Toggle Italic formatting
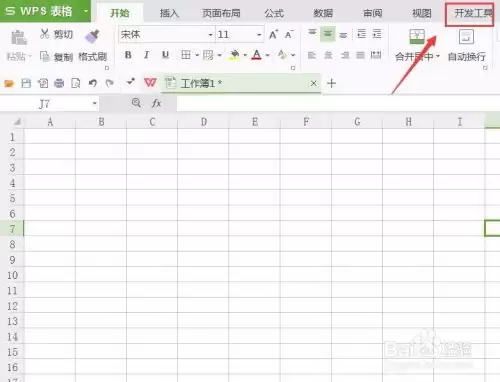The height and width of the screenshot is (382, 500). coord(146,55)
